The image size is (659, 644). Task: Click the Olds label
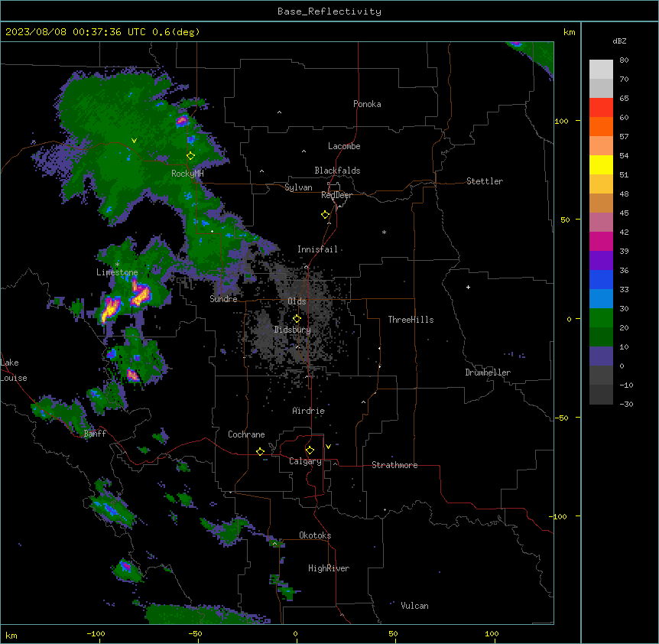click(x=297, y=301)
